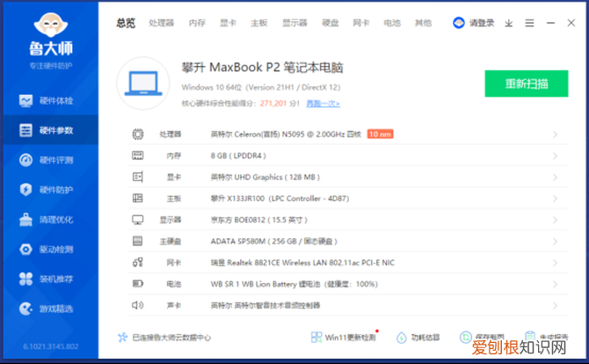
Task: Click the network icon in 网卡 row
Action: click(138, 262)
